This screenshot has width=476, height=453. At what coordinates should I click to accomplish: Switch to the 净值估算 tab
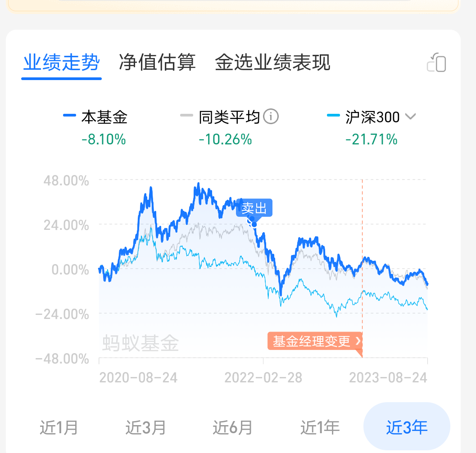tap(157, 63)
